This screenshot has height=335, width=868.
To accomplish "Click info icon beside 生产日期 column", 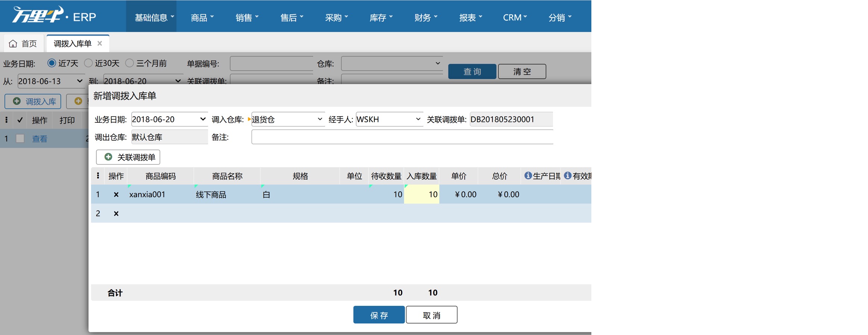I will point(528,176).
